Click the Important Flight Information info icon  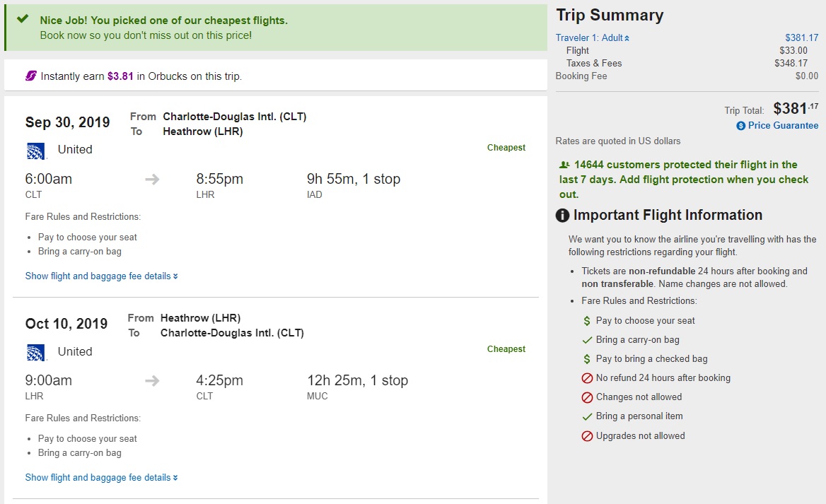coord(563,216)
